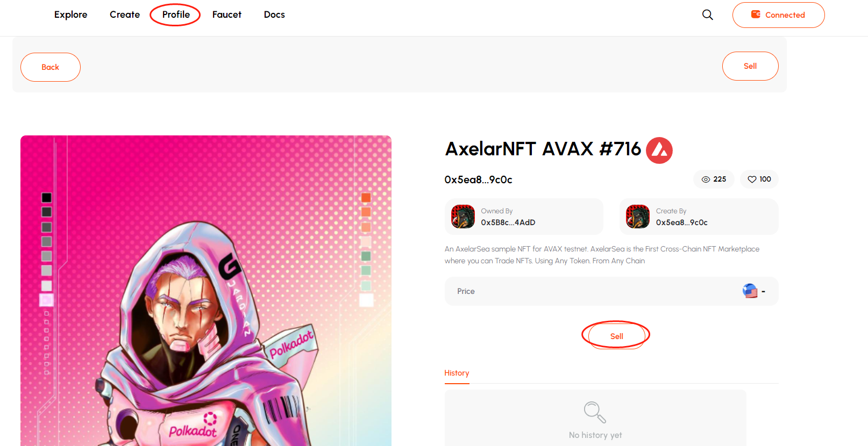
Task: Click the price currency token icon
Action: tap(750, 291)
